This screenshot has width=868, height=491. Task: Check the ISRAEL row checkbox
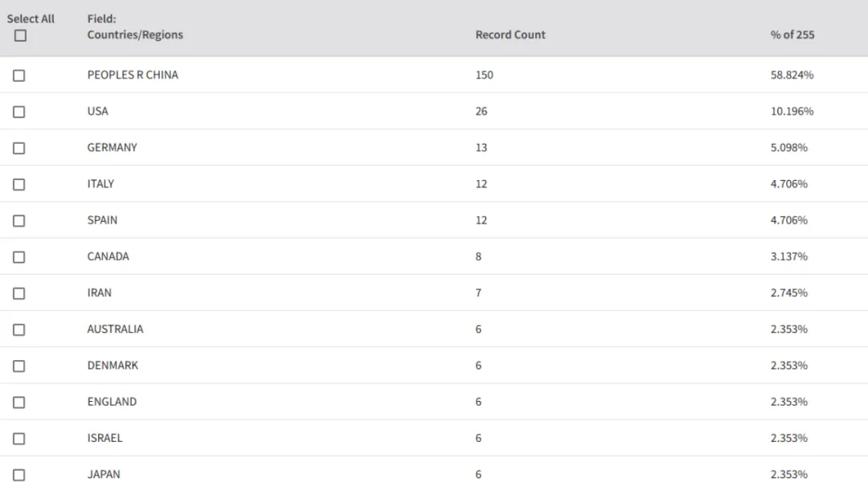(x=18, y=439)
